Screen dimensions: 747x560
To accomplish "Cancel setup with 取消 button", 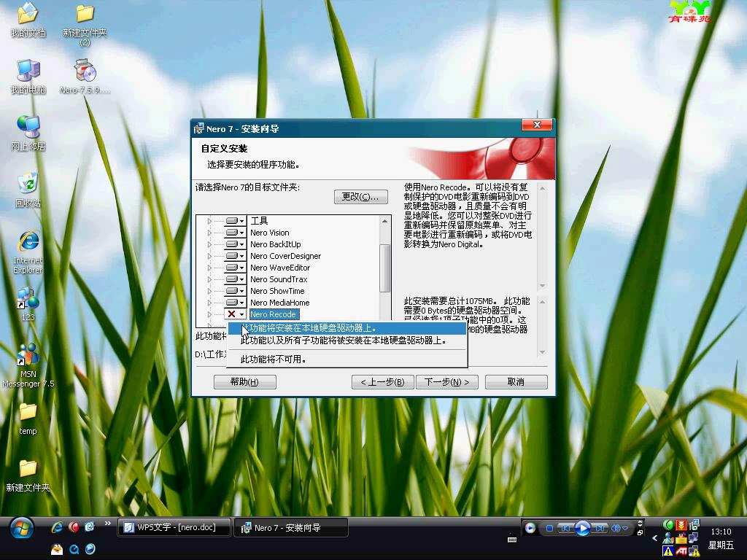I will point(516,382).
